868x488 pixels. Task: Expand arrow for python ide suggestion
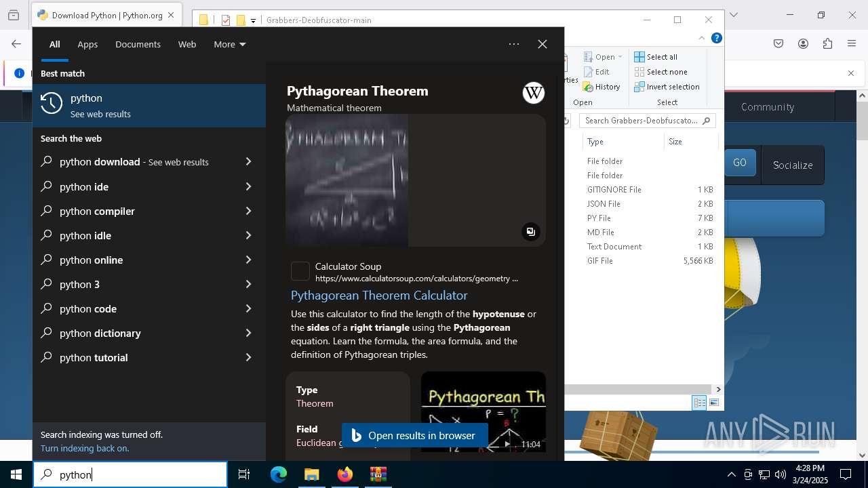[248, 186]
